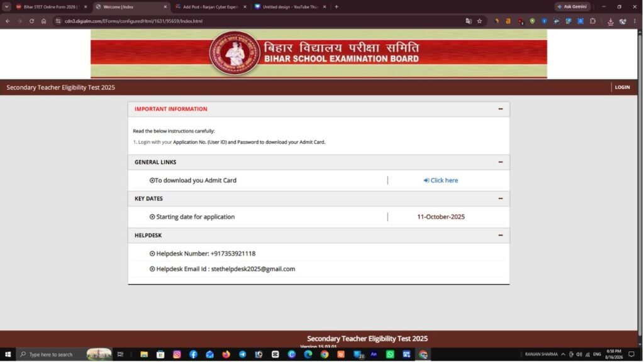Reload the page with the refresh icon
Image resolution: width=644 pixels, height=362 pixels.
tap(31, 21)
